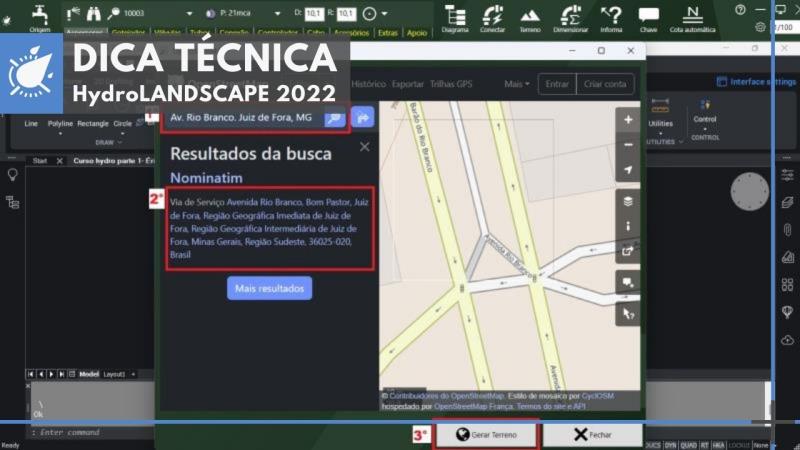Open the Exportar menu item

pos(408,84)
